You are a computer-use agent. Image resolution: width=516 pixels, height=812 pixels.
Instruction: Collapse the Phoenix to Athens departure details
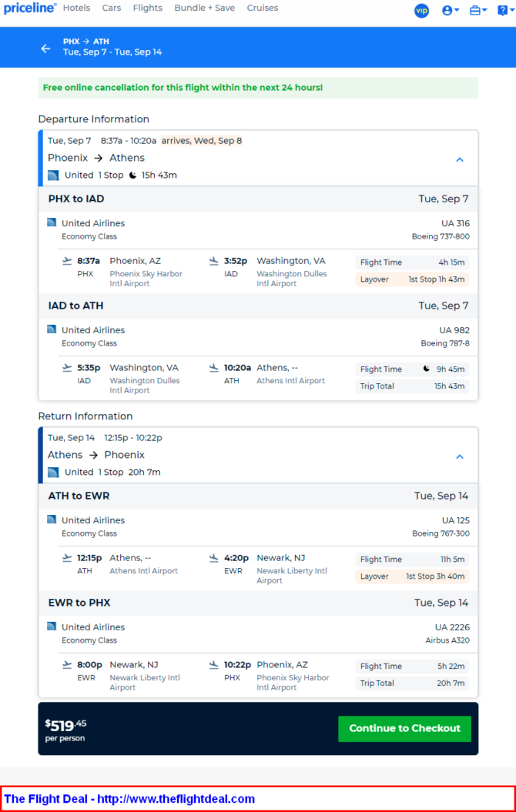[460, 159]
